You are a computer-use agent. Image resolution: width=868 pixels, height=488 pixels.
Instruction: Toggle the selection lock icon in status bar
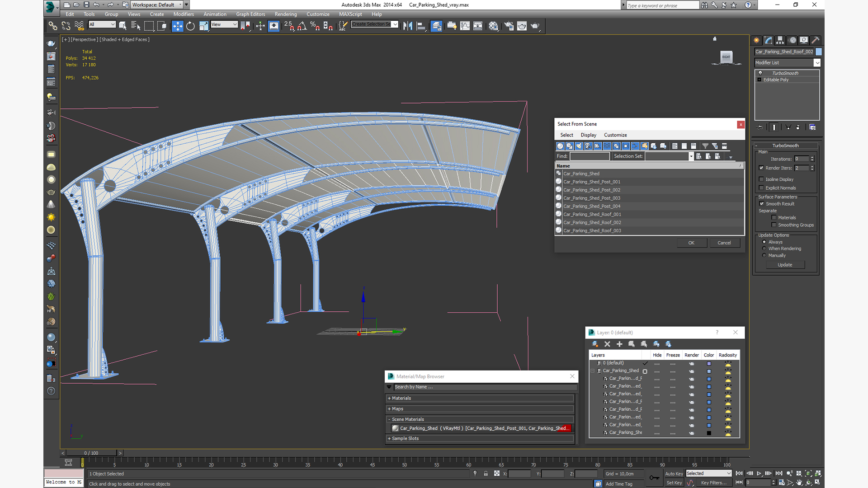tap(486, 474)
